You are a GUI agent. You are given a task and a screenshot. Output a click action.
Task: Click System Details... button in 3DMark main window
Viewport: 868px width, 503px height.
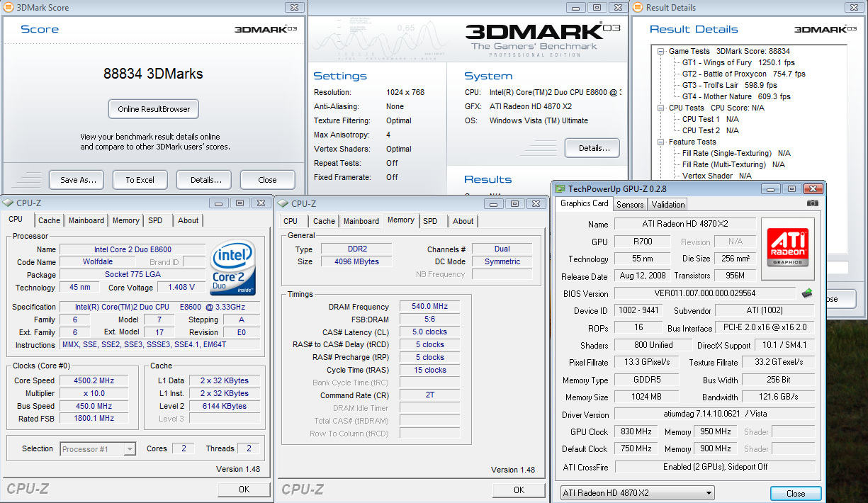(592, 148)
